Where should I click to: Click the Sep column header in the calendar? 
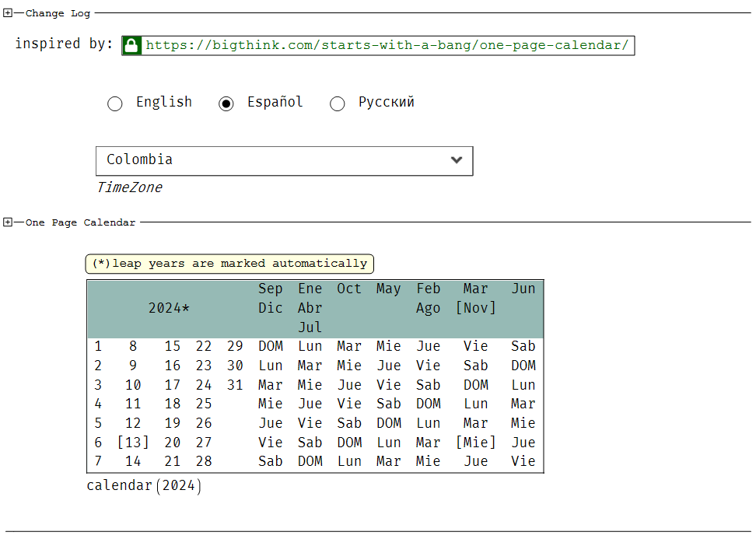[270, 289]
